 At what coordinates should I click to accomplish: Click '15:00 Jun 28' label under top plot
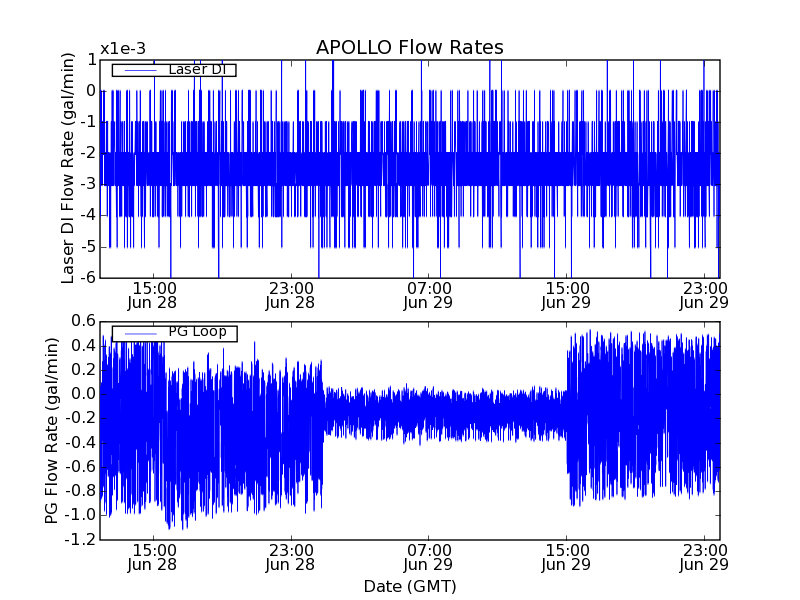click(x=152, y=295)
